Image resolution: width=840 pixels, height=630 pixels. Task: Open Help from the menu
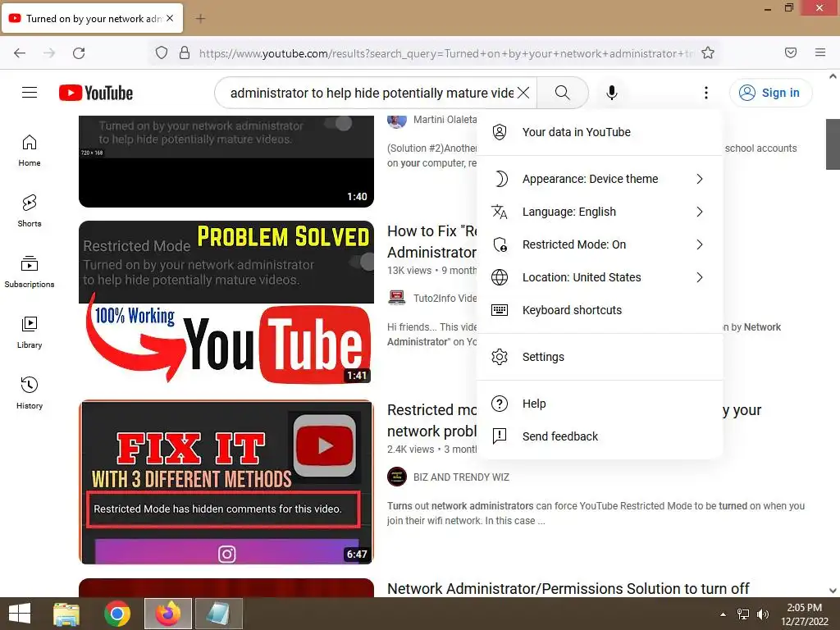tap(600, 404)
